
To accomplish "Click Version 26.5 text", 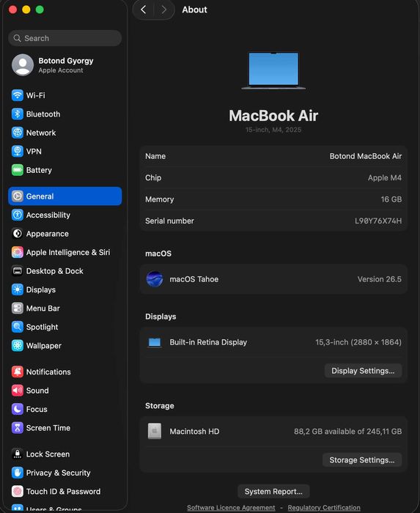I will point(380,279).
